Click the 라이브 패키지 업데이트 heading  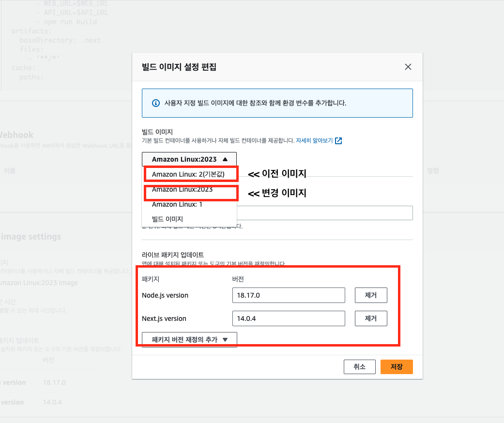pos(173,255)
